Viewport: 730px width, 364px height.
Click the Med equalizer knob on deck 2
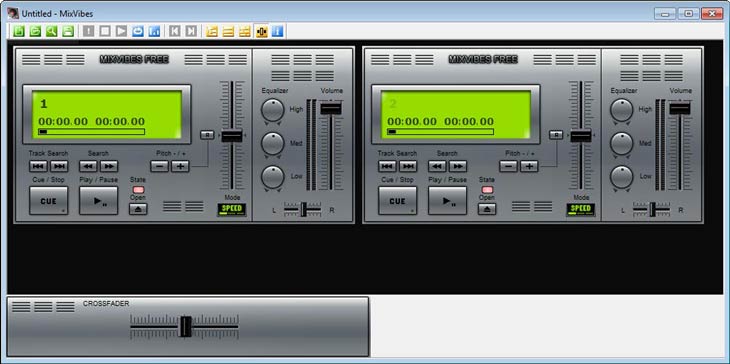tap(622, 144)
